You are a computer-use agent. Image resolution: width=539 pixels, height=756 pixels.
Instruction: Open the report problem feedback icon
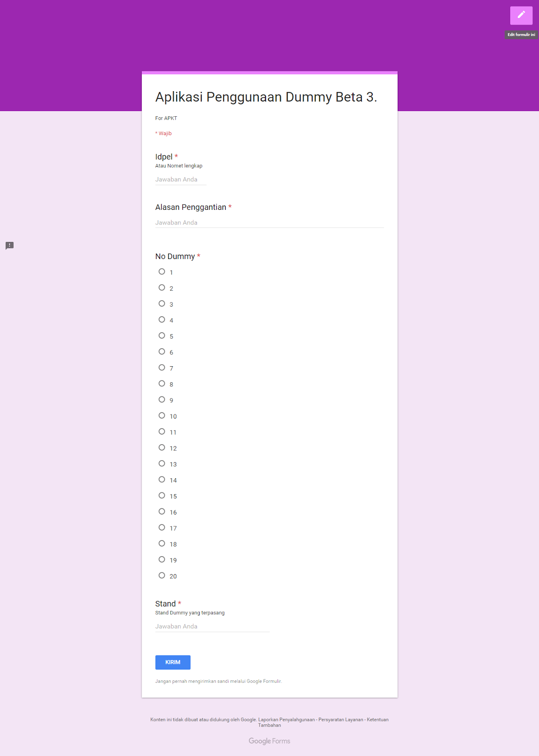tap(9, 246)
